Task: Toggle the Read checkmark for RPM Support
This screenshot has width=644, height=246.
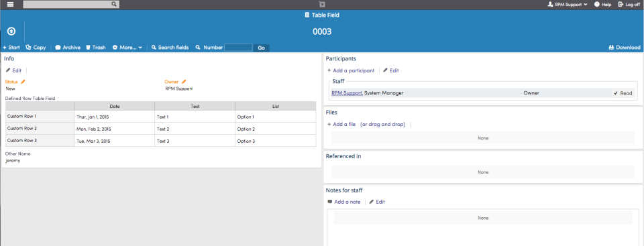Action: click(623, 93)
